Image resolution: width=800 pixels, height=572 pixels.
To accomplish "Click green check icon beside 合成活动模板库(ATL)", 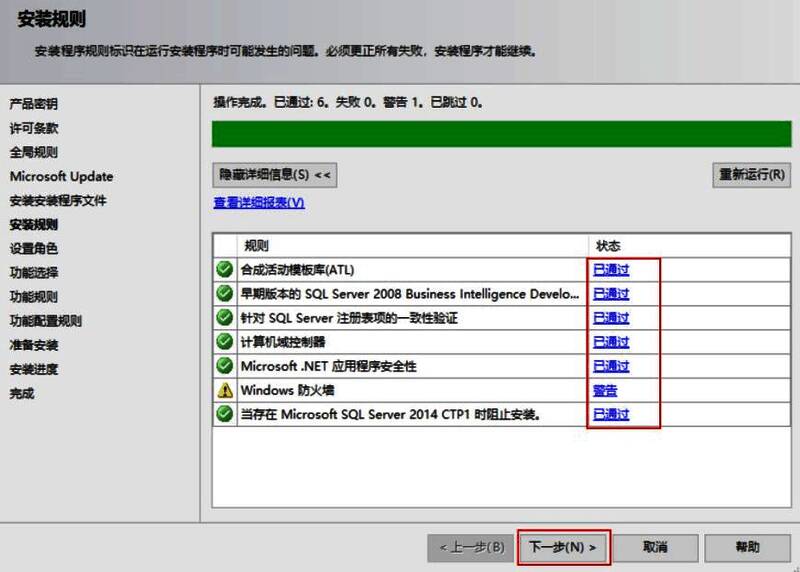I will click(x=224, y=270).
